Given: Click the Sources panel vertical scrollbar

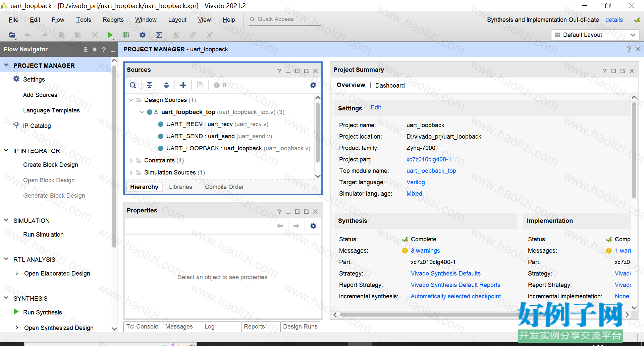Looking at the screenshot, I should [318, 133].
